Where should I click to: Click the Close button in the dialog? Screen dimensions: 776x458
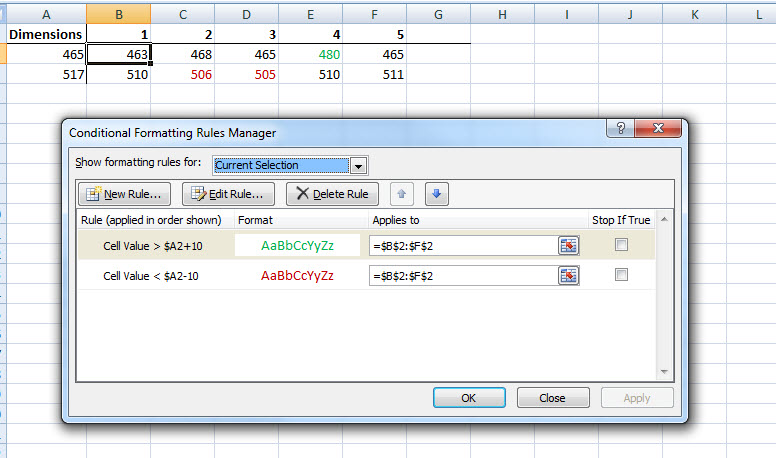553,398
